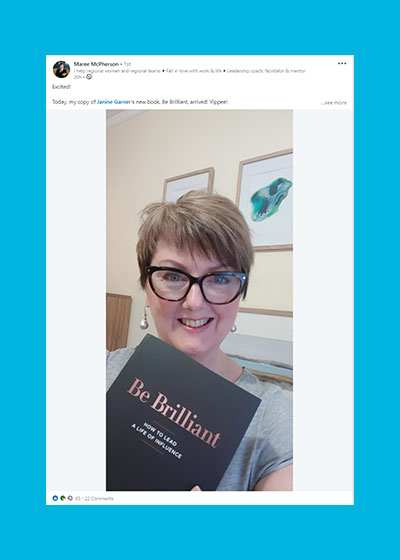Click the 1st connection degree badge
This screenshot has height=560, width=400.
tap(127, 64)
